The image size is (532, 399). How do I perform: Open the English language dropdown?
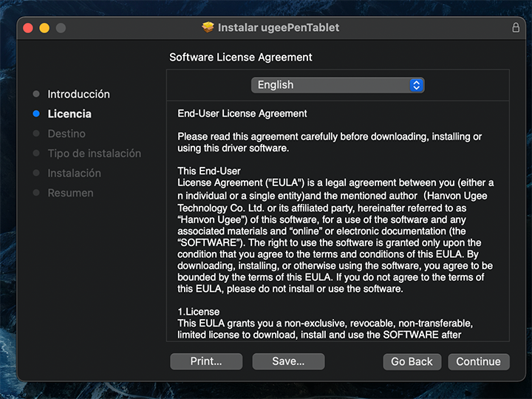click(337, 85)
